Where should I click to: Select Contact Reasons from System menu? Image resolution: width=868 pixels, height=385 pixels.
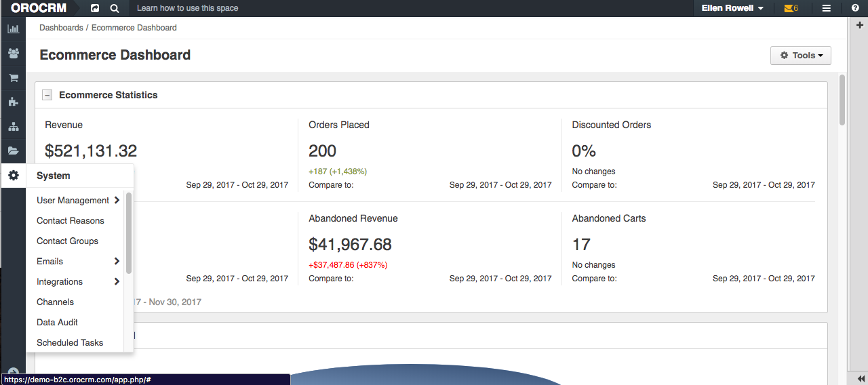point(71,221)
